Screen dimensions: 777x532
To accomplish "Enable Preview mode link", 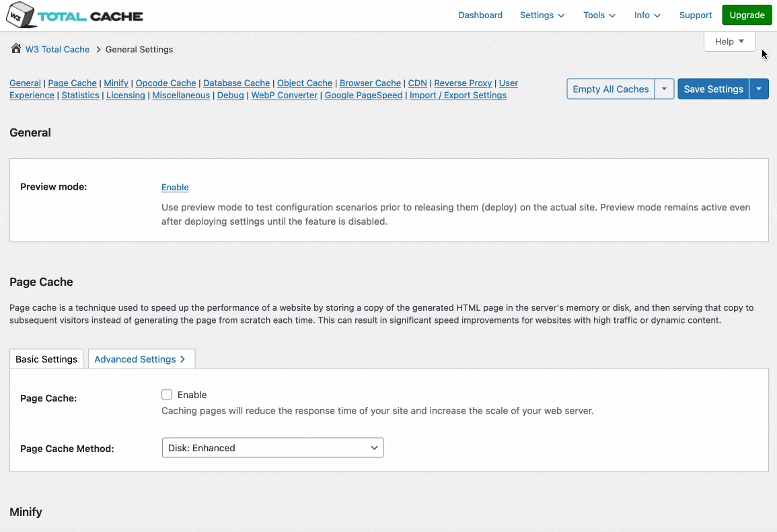I will click(175, 187).
